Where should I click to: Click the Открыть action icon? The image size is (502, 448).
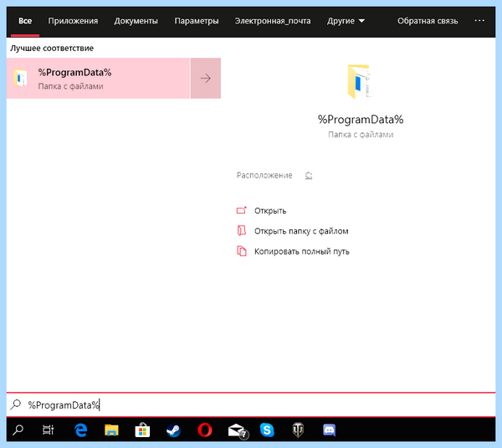[x=242, y=210]
